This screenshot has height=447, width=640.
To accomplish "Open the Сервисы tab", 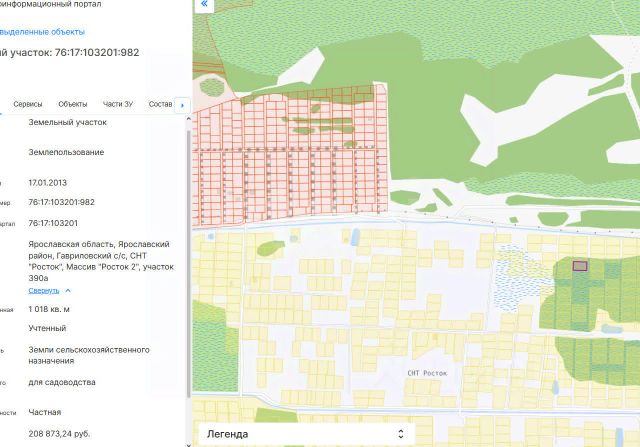I will pos(28,104).
